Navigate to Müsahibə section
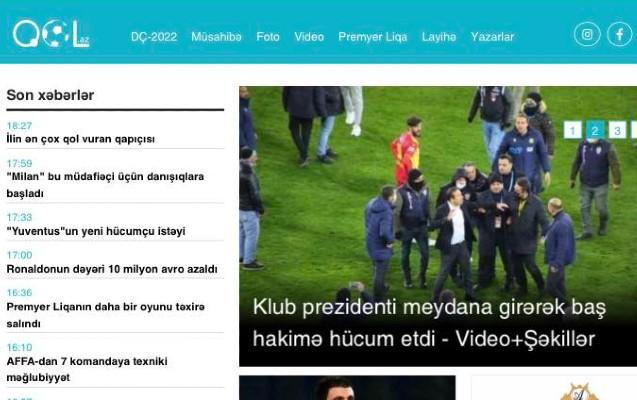Image resolution: width=637 pixels, height=400 pixels. (x=216, y=37)
